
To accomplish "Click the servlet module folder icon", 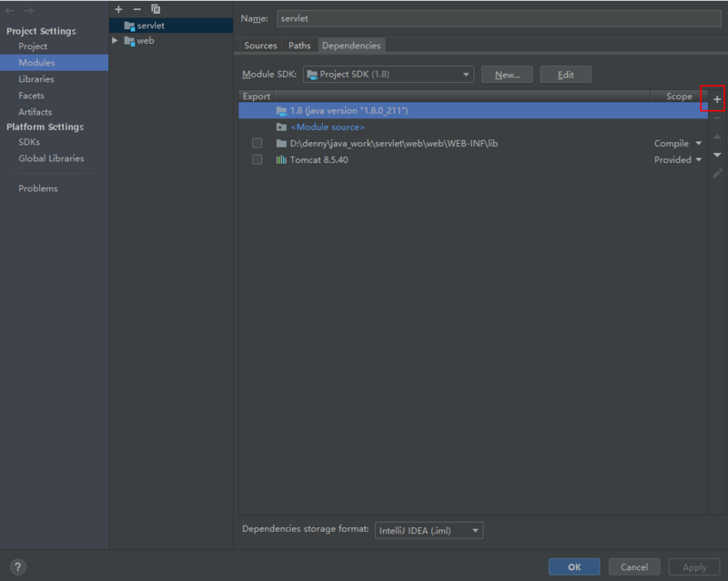I will (129, 25).
